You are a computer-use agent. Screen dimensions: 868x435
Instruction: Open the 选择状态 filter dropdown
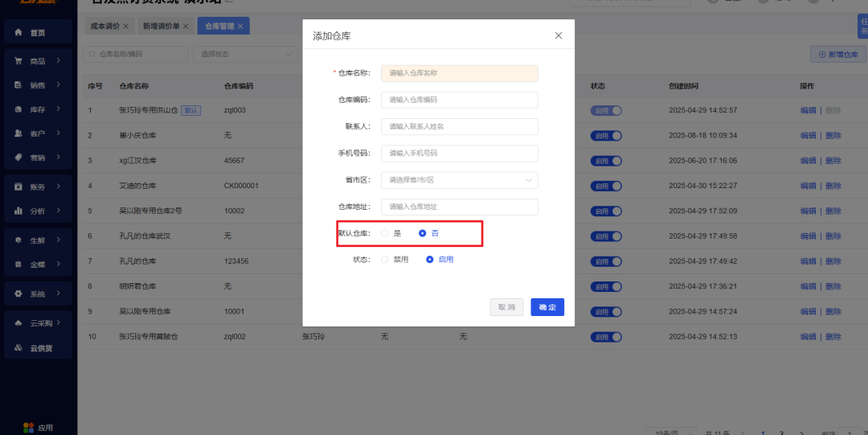tap(245, 55)
